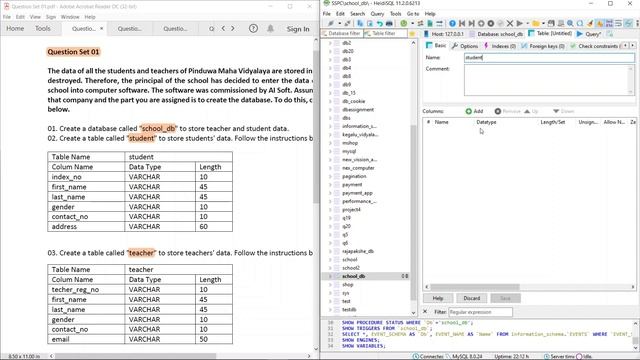Click the database tree vertical scrollbar
The image size is (640, 360).
(x=413, y=212)
